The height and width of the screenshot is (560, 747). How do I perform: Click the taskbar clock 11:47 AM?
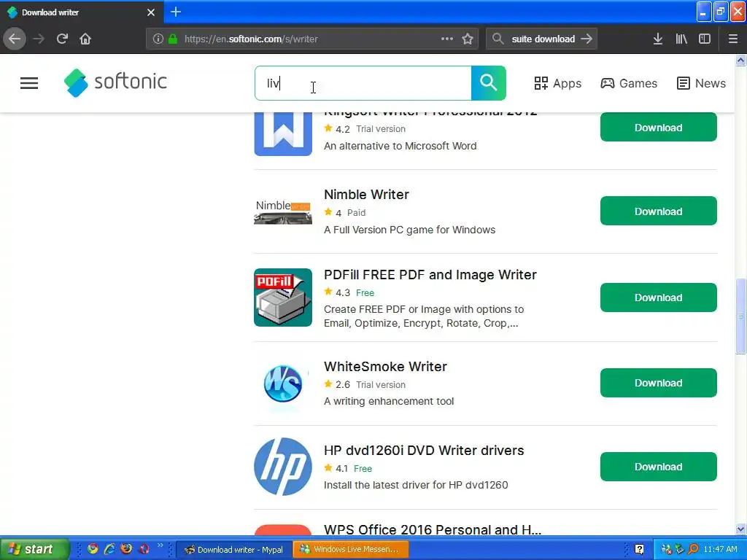720,550
